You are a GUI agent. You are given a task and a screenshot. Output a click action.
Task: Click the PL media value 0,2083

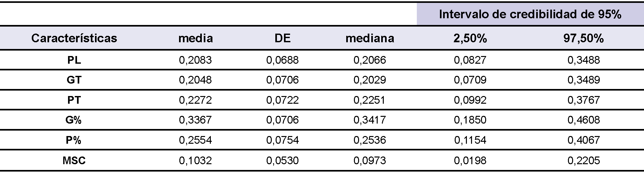[195, 60]
